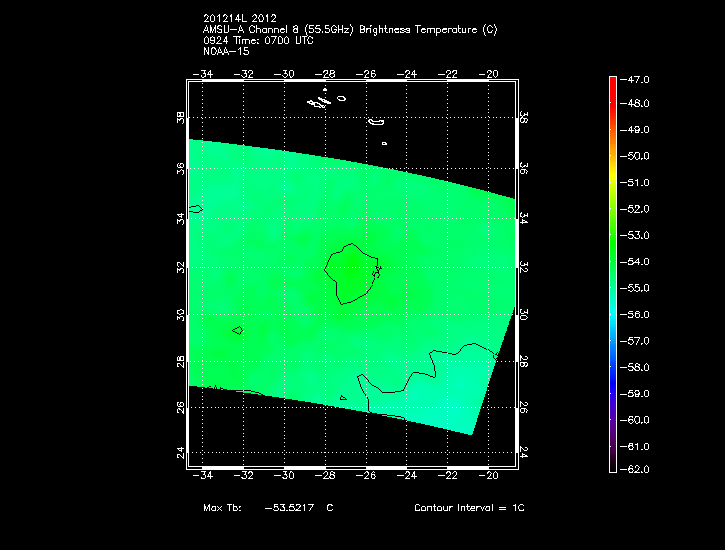Pick the blue colorbar section near -58.0

[612, 366]
